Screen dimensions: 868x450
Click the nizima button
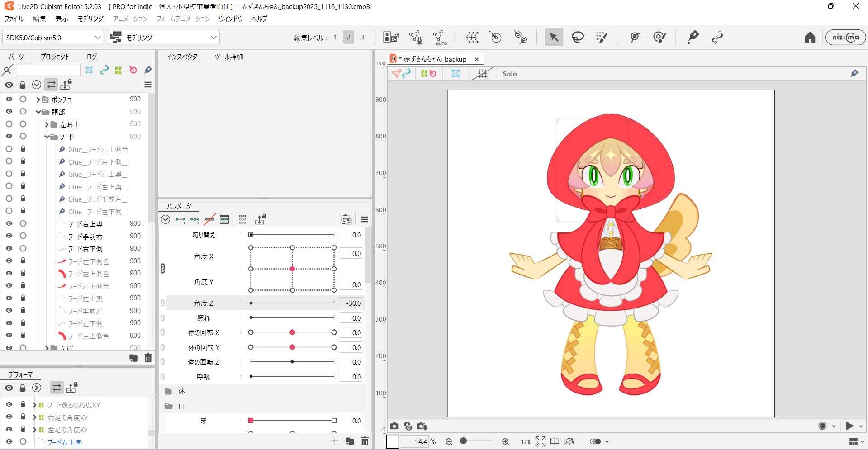click(x=845, y=37)
